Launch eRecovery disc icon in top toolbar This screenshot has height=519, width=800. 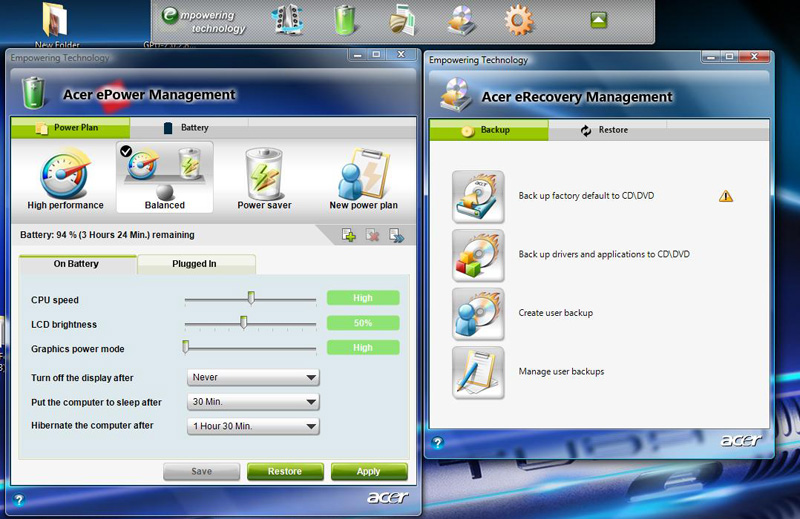point(461,20)
